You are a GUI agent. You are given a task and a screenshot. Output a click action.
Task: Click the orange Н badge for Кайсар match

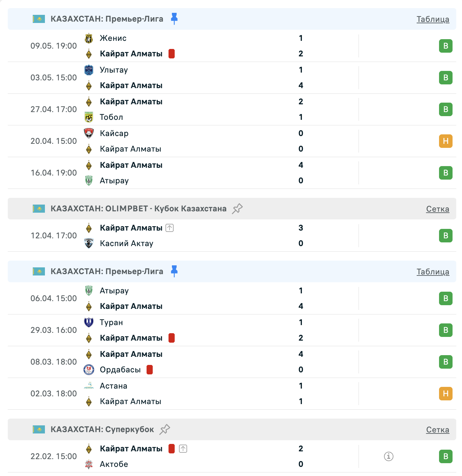[445, 141]
